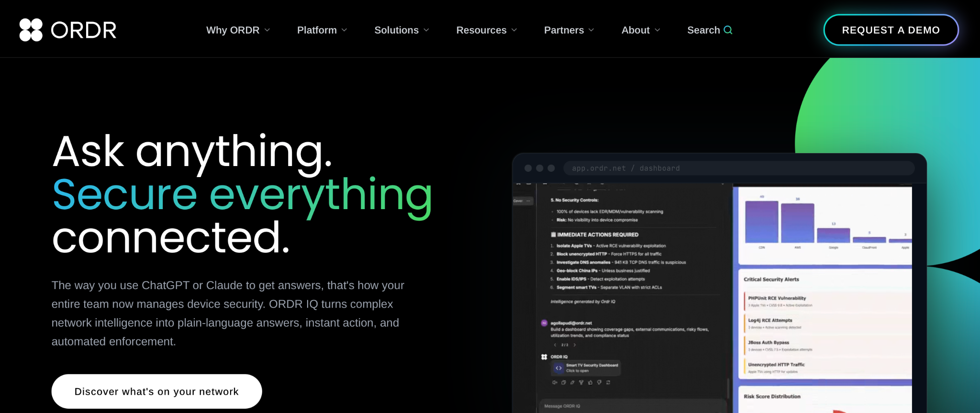
Task: Regenerate the ORDR IQ reply
Action: point(608,382)
